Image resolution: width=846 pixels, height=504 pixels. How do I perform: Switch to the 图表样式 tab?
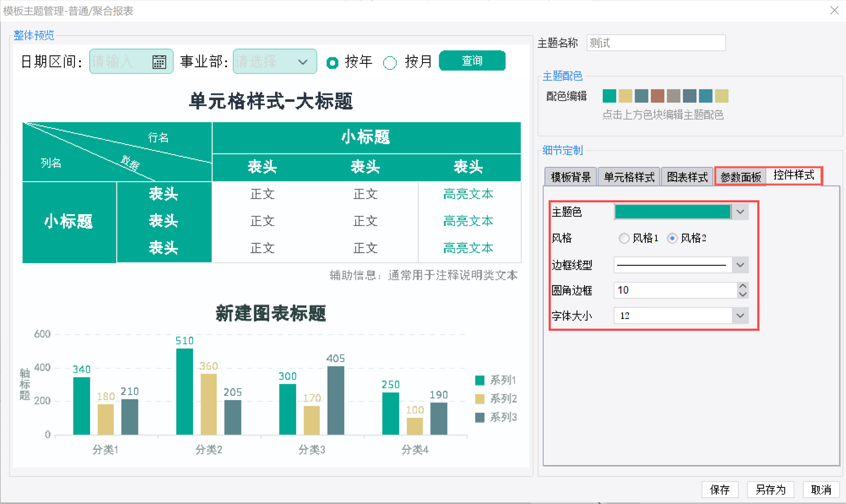click(x=687, y=177)
